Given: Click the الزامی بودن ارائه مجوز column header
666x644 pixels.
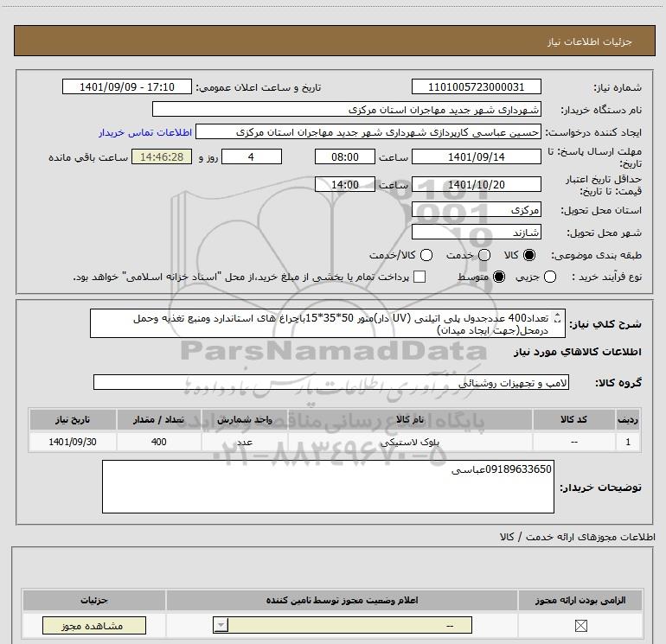Looking at the screenshot, I should click(580, 600).
